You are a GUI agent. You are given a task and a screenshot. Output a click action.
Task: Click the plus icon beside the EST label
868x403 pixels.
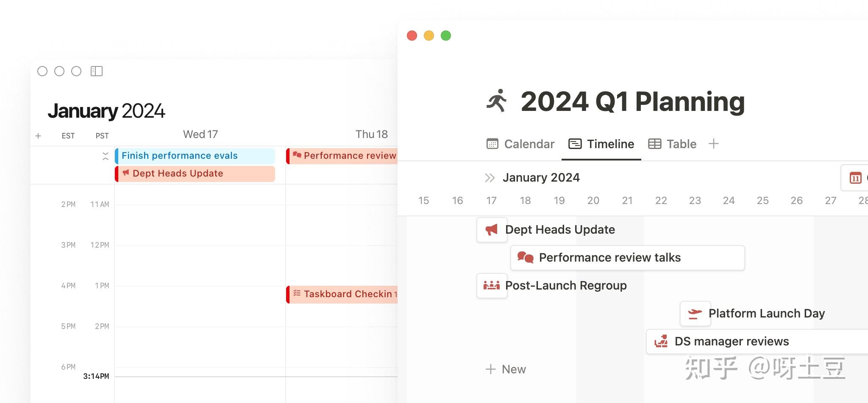pos(38,136)
